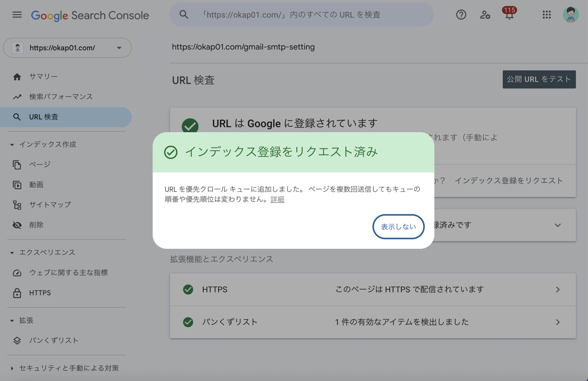This screenshot has height=381, width=588.
Task: Open the property selector https://okap01.com/
Action: [67, 48]
